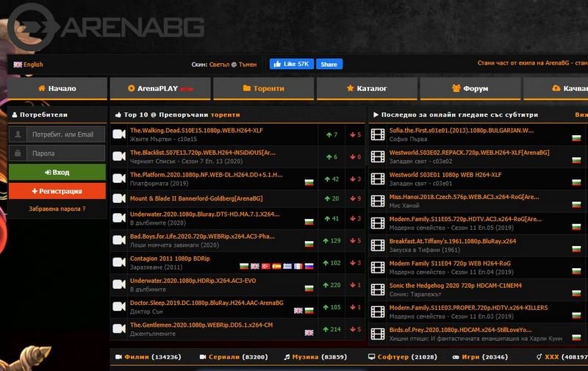Open Birds.of.Prey.2020 online video link

pyautogui.click(x=460, y=330)
